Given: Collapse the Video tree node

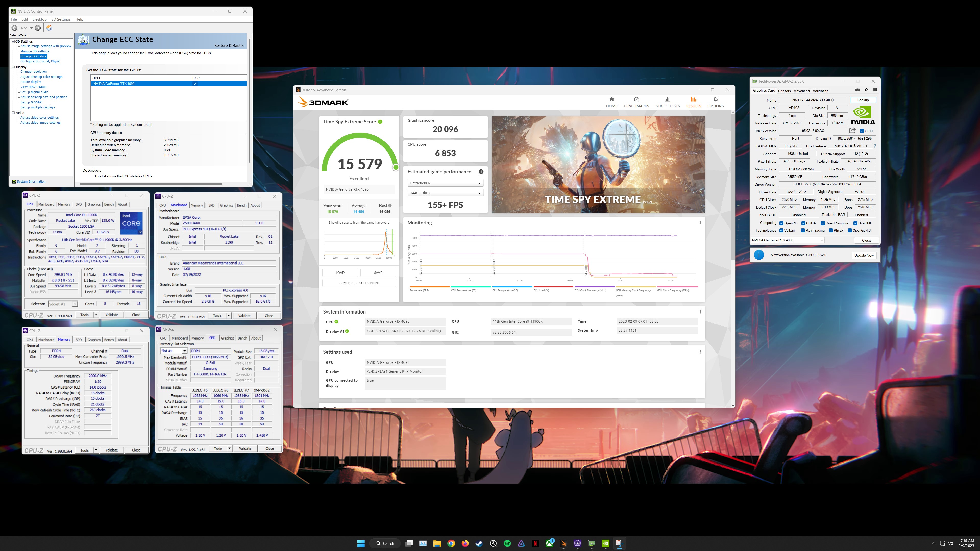Looking at the screenshot, I should click(13, 113).
